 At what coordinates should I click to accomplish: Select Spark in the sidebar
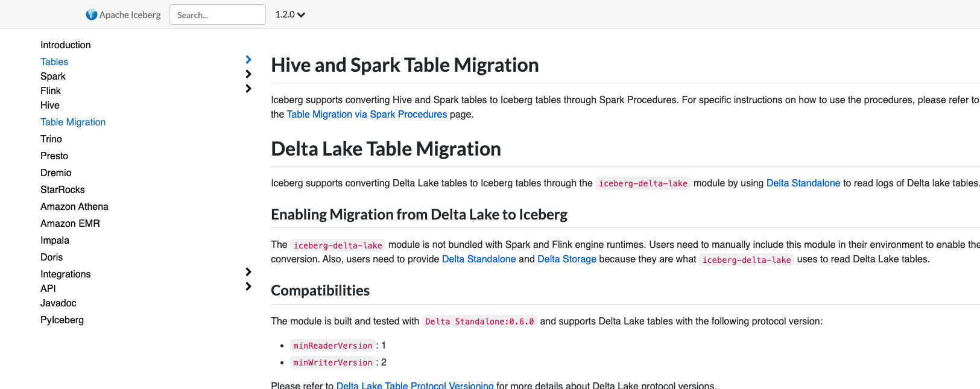(x=53, y=76)
